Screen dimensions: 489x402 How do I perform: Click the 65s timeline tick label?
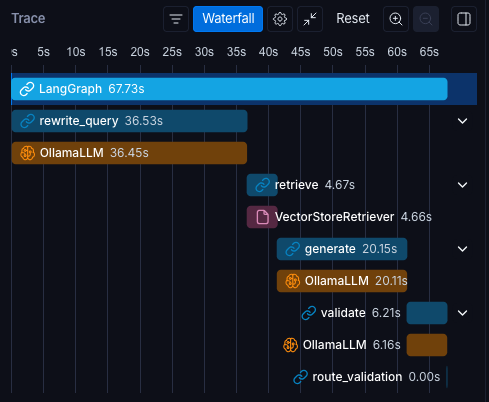coord(429,52)
